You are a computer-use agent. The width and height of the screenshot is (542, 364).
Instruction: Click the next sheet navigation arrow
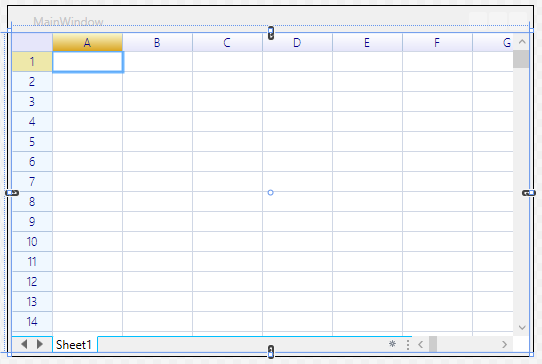pos(40,344)
